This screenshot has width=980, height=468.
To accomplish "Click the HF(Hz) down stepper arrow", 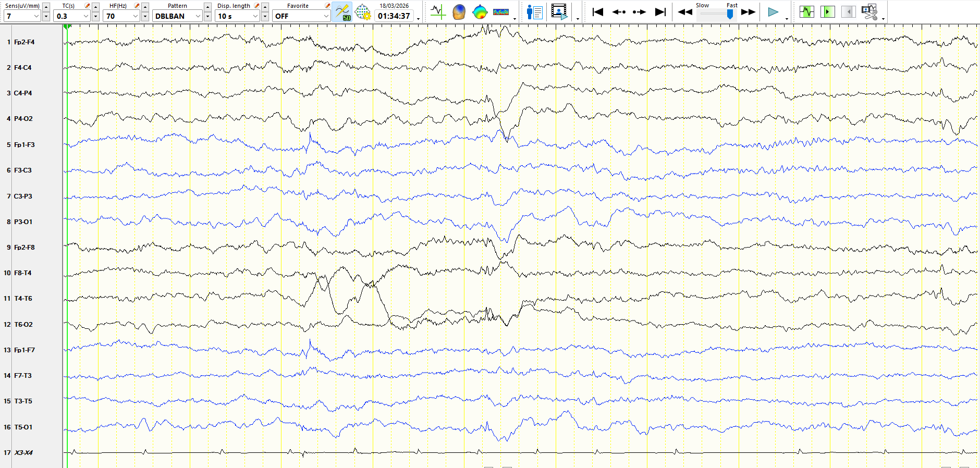I will (x=145, y=17).
